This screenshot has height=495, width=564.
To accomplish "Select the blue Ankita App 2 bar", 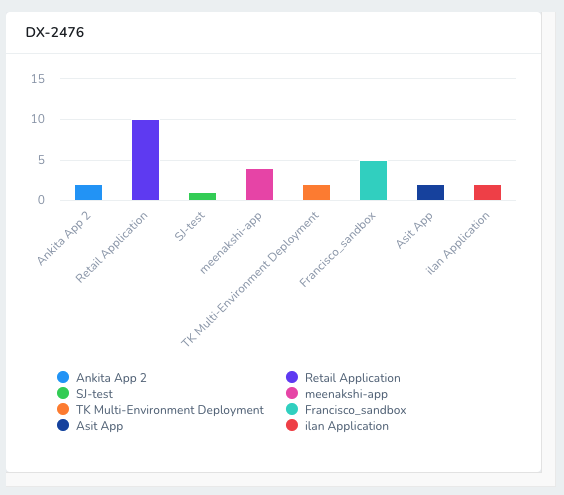I will [88, 192].
